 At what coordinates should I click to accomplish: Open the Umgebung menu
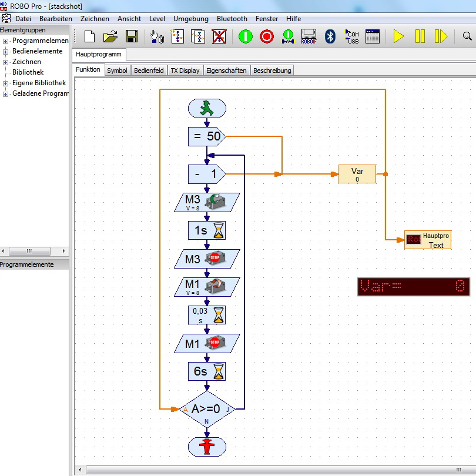coord(191,19)
